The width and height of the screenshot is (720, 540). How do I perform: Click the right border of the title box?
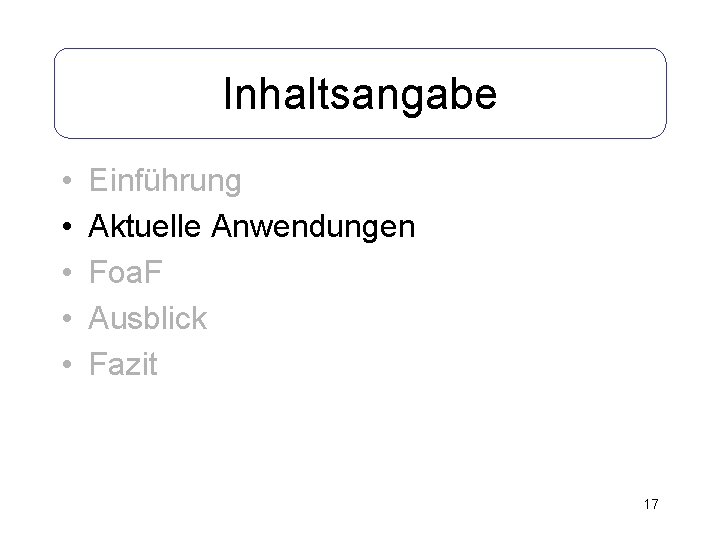666,94
